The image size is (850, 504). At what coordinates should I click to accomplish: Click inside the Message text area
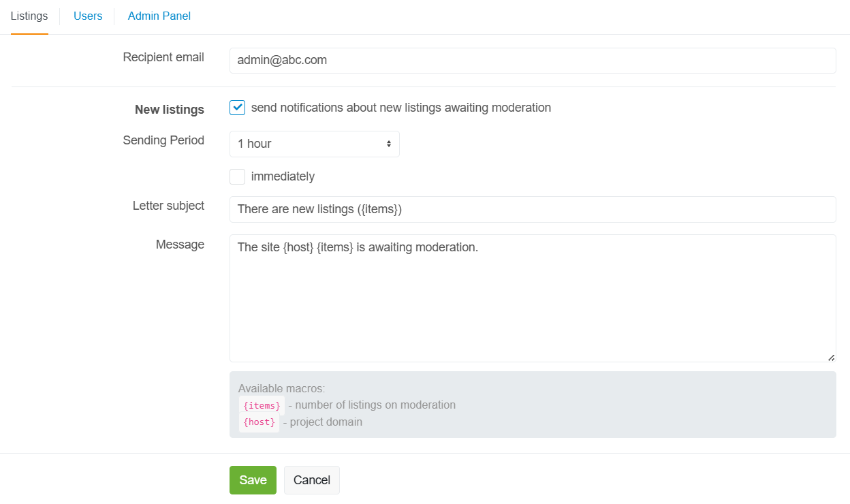tap(532, 298)
